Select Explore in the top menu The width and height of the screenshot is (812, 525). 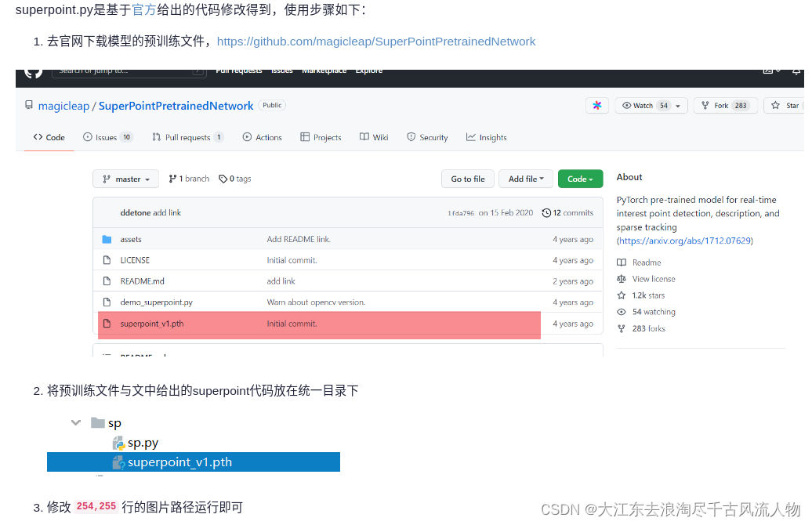click(x=368, y=69)
